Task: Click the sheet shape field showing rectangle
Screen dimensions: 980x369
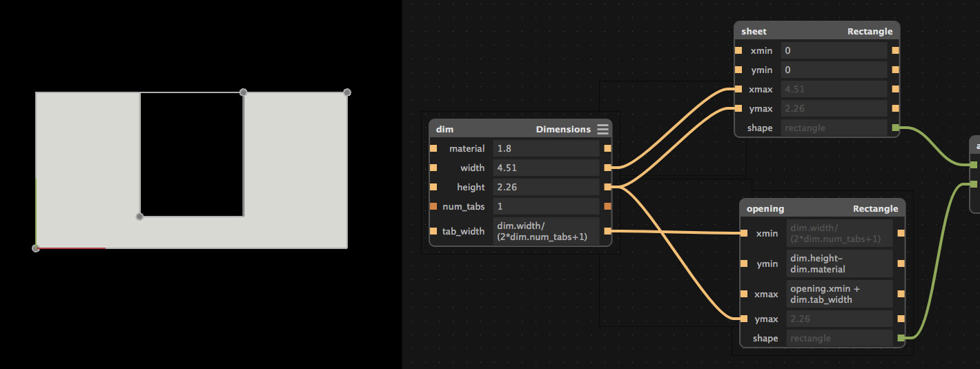Action: [x=834, y=128]
